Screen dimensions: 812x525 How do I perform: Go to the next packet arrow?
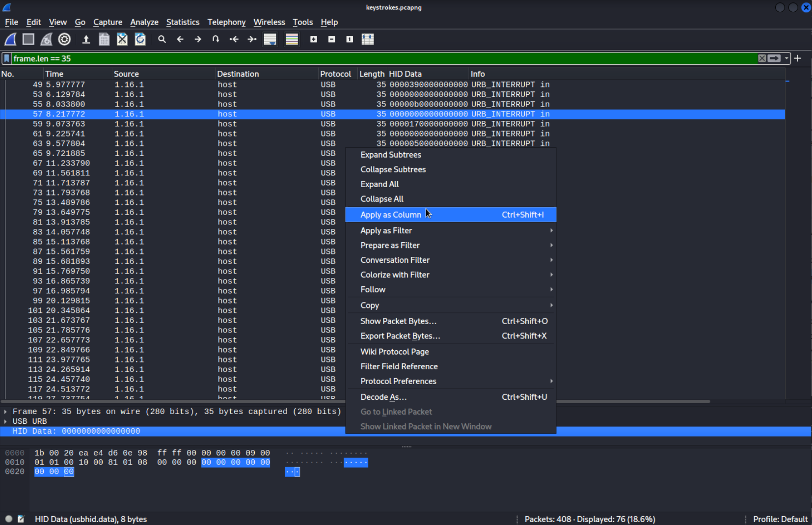(x=198, y=39)
